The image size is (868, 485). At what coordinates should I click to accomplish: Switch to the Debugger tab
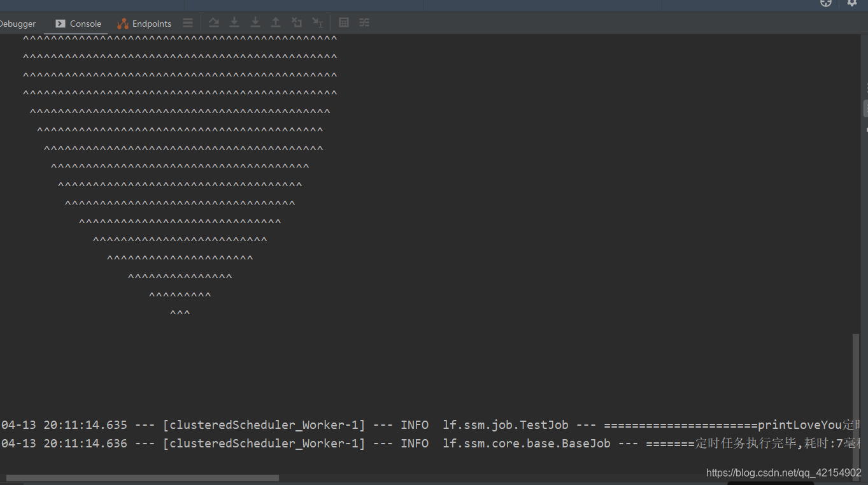tap(18, 24)
